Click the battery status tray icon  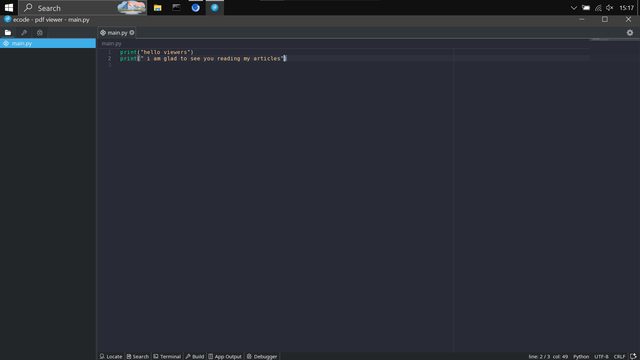point(586,8)
